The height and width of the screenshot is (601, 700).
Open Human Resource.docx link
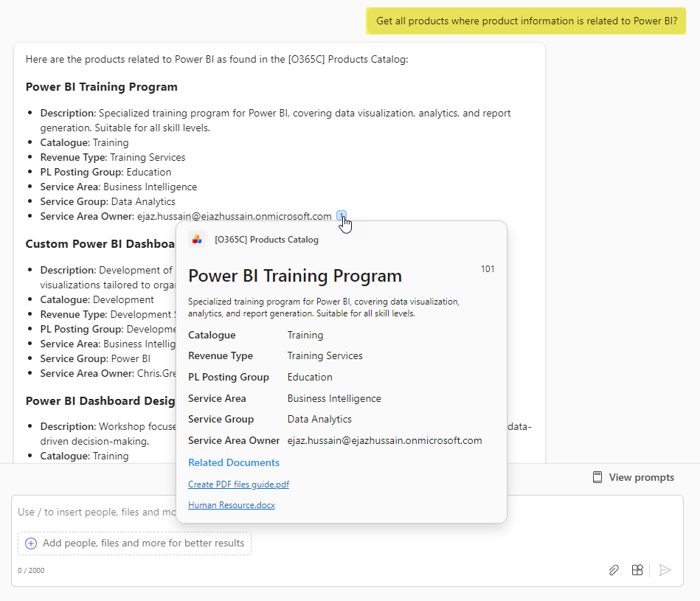tap(232, 504)
